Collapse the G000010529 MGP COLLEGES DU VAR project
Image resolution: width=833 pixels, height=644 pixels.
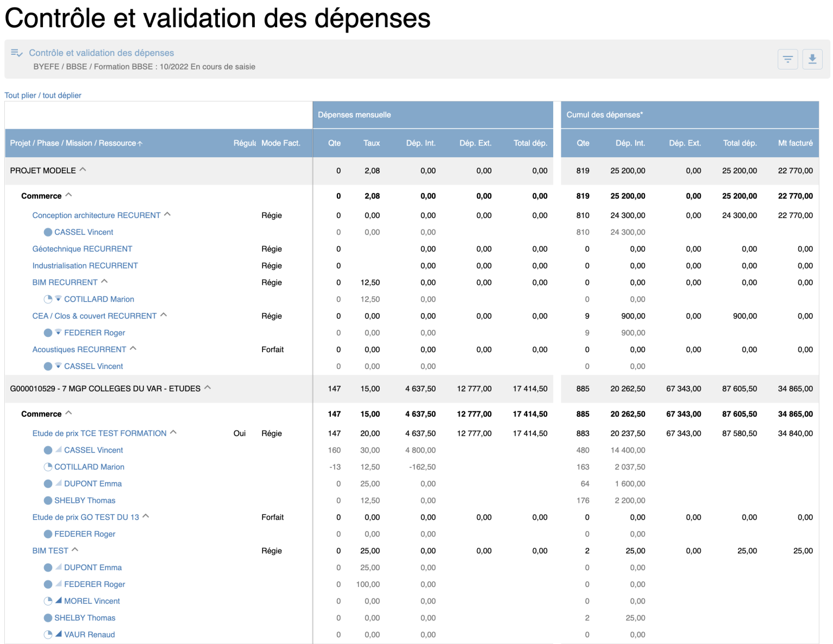pos(208,387)
